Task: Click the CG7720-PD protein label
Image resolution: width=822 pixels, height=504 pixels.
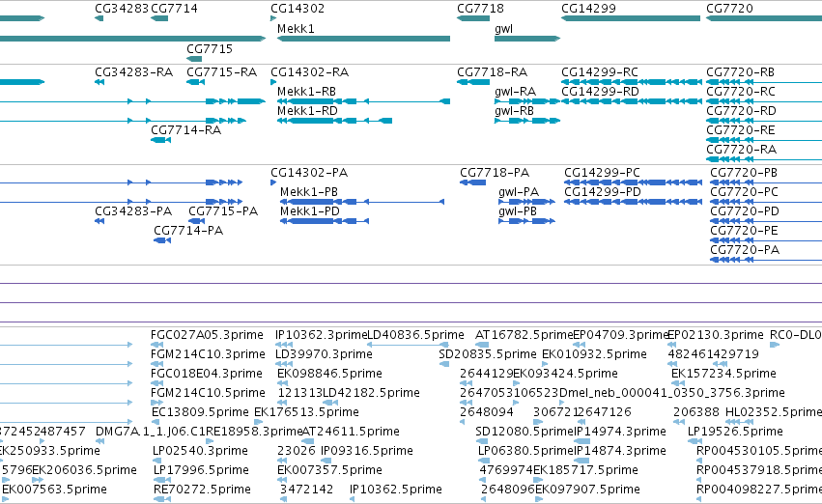Action: tap(745, 211)
